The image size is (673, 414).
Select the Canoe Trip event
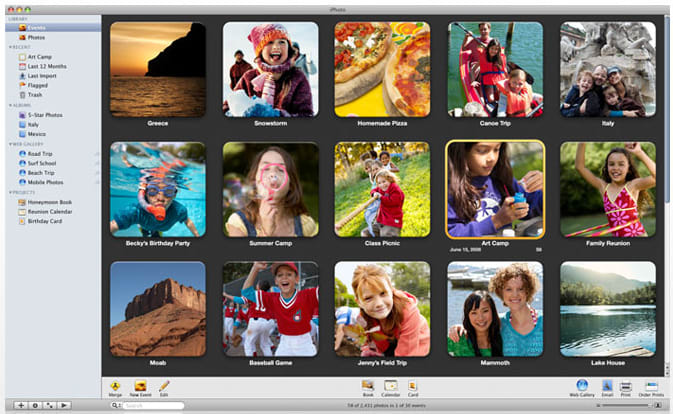495,70
